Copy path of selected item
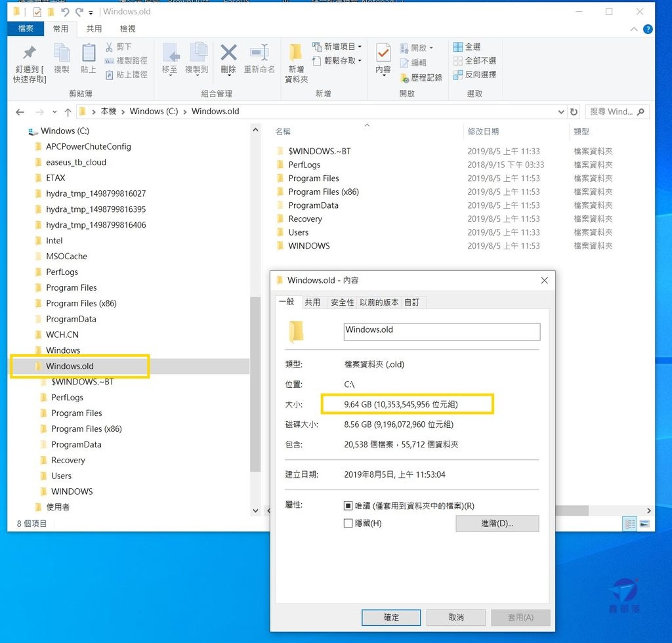This screenshot has height=643, width=672. 127,61
